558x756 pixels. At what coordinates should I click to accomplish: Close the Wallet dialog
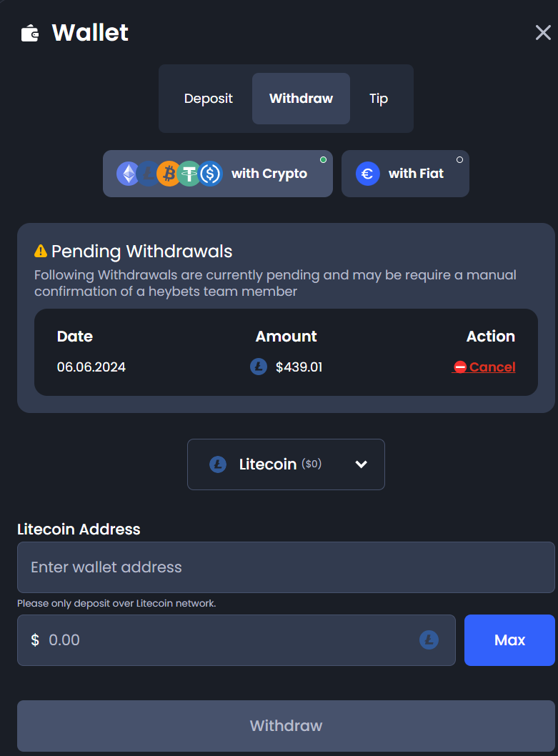click(543, 33)
